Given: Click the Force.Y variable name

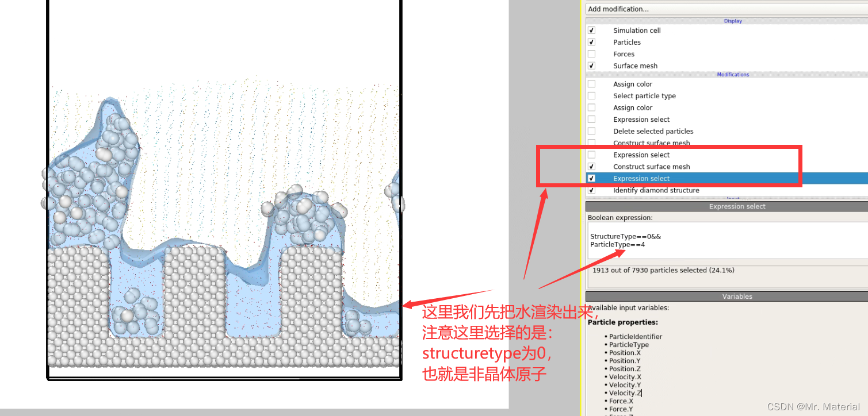Looking at the screenshot, I should [x=621, y=409].
